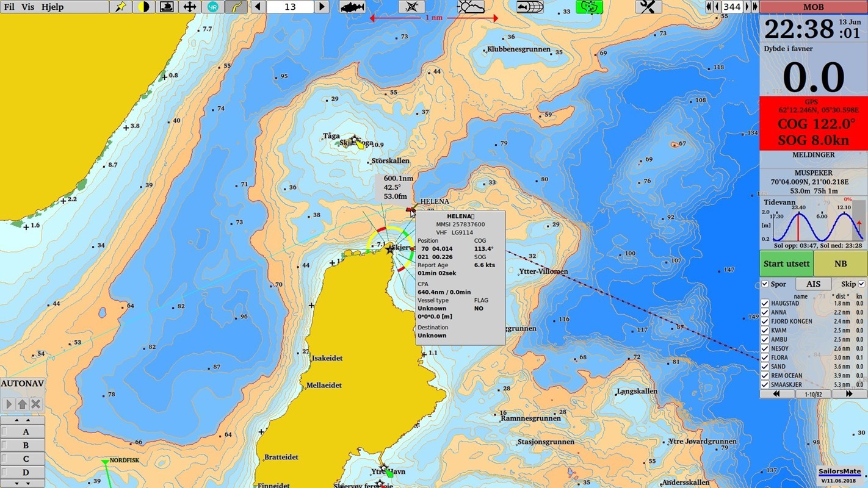Image resolution: width=868 pixels, height=488 pixels.
Task: Click the zoom level field showing 13
Action: (290, 7)
